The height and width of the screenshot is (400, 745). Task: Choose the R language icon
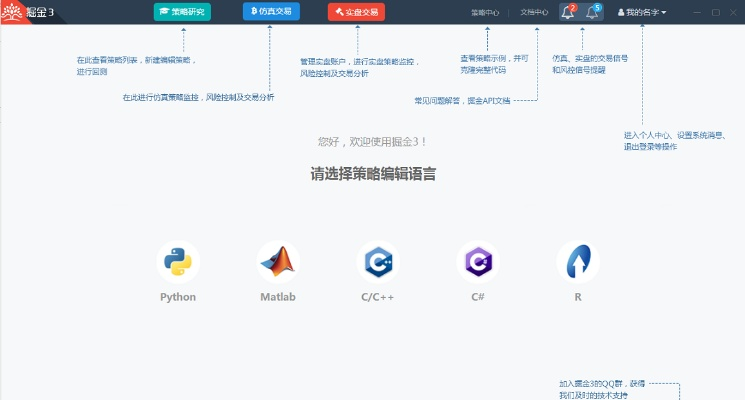(x=578, y=262)
